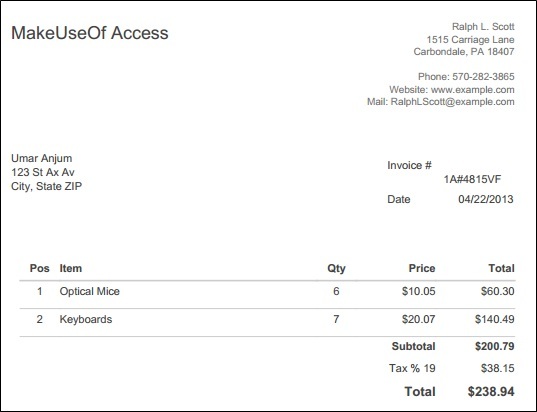Select the customer name Umar Anjum
Image resolution: width=537 pixels, height=412 pixels.
pos(41,158)
